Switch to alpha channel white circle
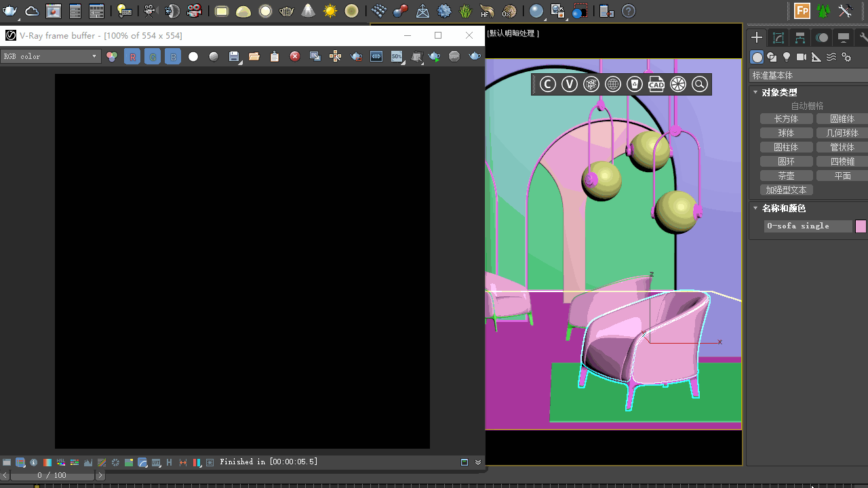868x488 pixels. point(193,57)
